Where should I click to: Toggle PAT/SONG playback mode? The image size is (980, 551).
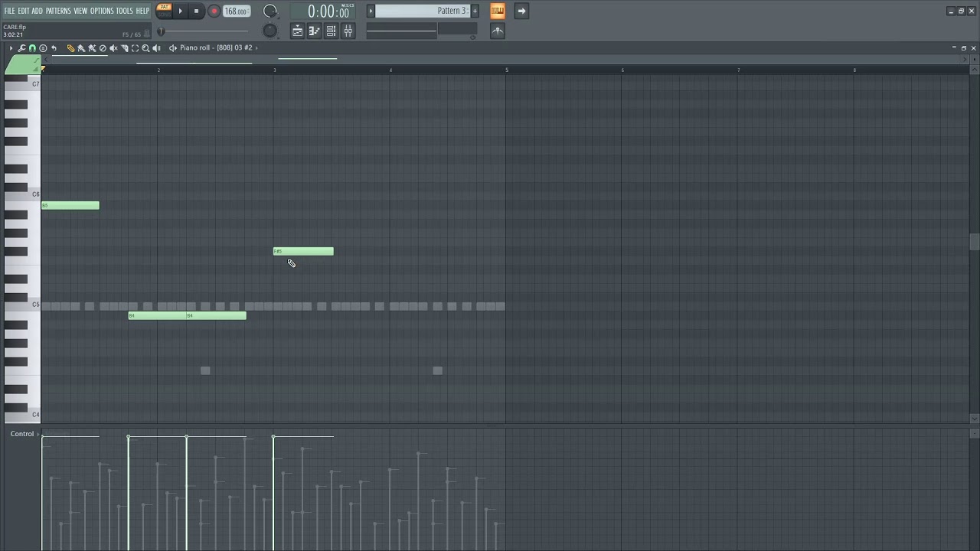[x=164, y=11]
